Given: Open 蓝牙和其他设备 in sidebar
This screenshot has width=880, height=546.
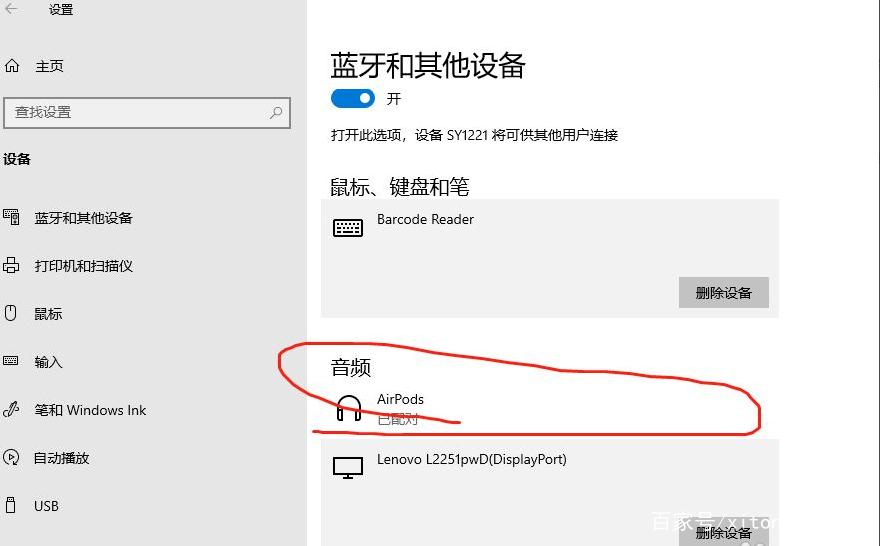Looking at the screenshot, I should [x=83, y=218].
